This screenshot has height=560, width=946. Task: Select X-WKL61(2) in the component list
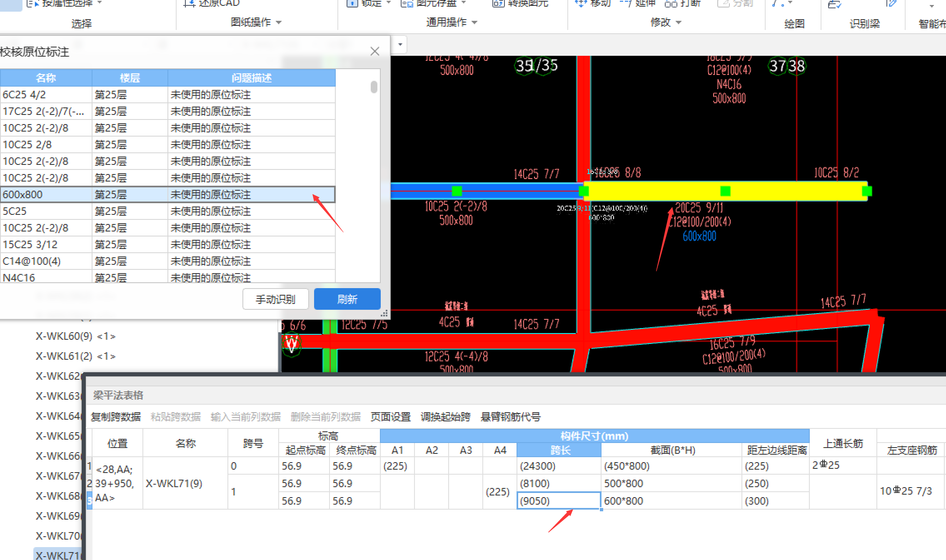[75, 356]
